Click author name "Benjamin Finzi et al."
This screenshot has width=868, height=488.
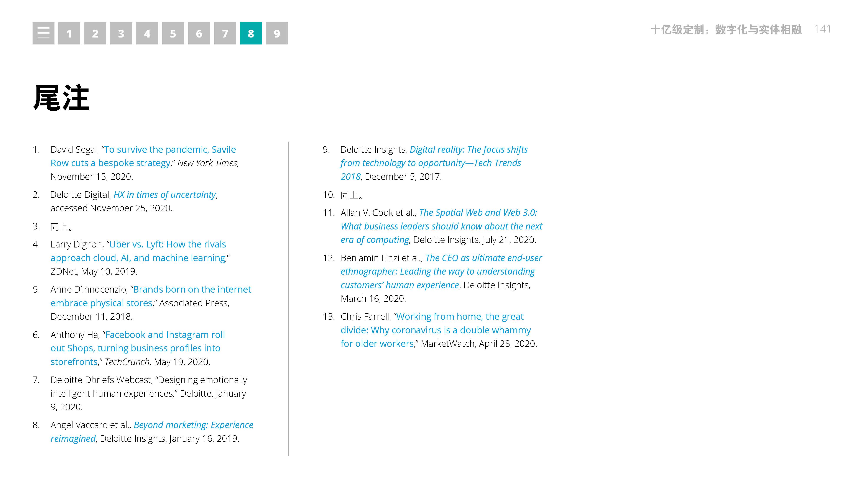click(382, 258)
